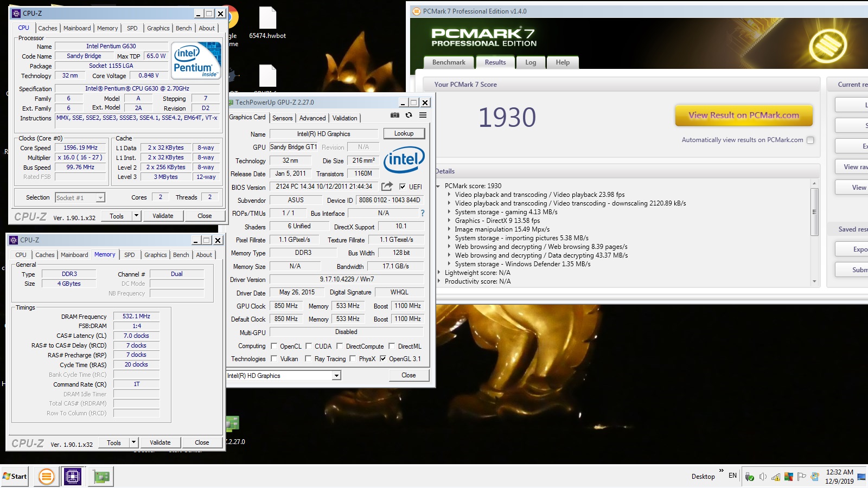Click the GPU-Z refresh arrows icon
Viewport: 868px width, 488px height.
tap(409, 115)
